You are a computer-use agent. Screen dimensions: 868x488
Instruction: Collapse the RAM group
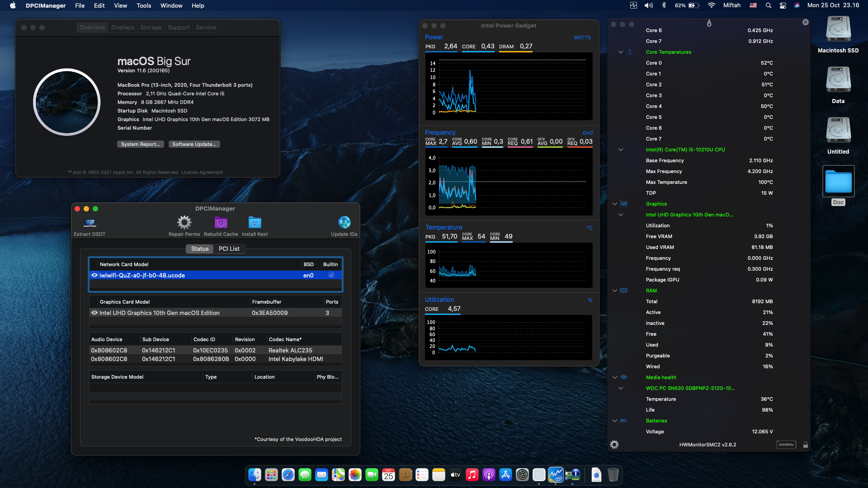coord(614,291)
